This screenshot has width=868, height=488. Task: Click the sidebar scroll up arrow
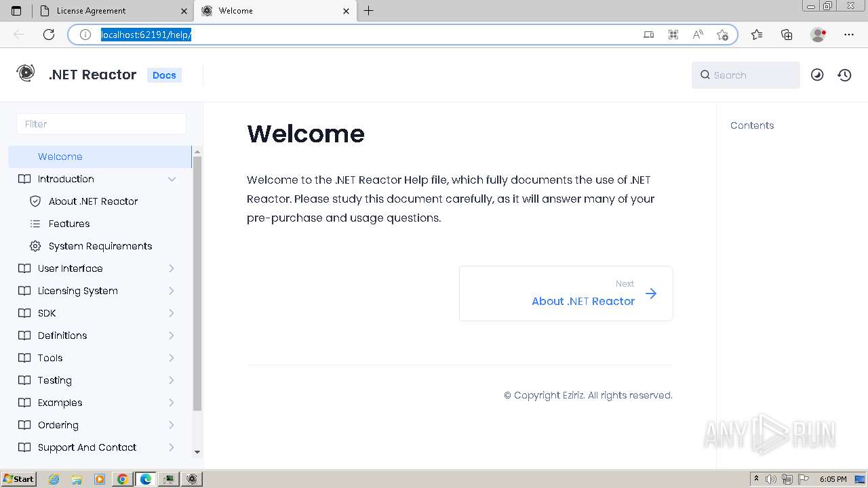197,150
